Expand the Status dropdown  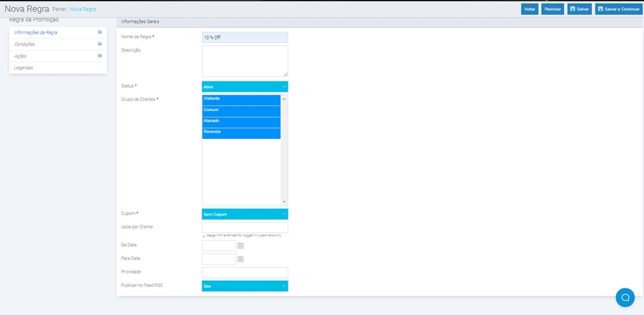(245, 87)
